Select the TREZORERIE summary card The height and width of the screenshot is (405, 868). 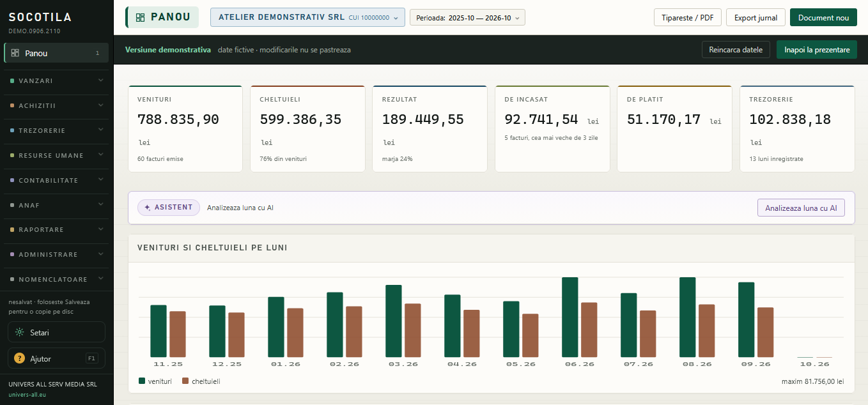pyautogui.click(x=797, y=129)
